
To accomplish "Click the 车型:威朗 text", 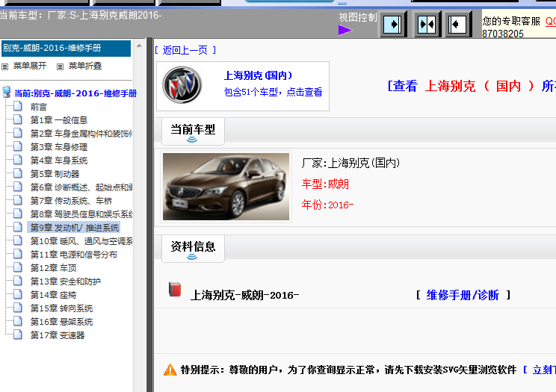I will 325,184.
